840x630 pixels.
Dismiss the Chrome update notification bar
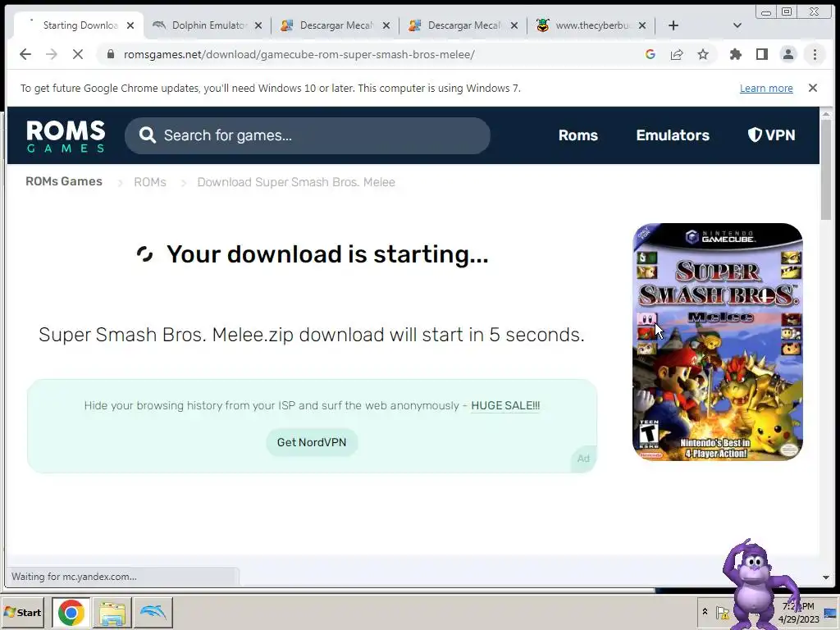813,88
